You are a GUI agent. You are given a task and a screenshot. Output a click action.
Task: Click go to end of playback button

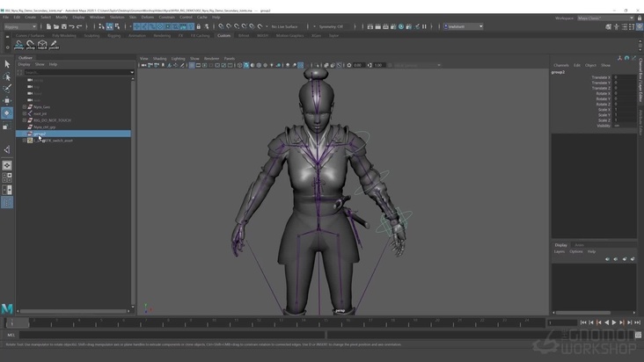click(x=638, y=322)
